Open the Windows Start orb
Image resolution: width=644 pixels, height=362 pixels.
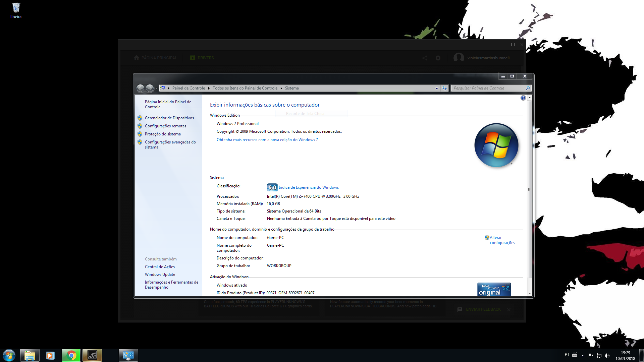tap(9, 355)
